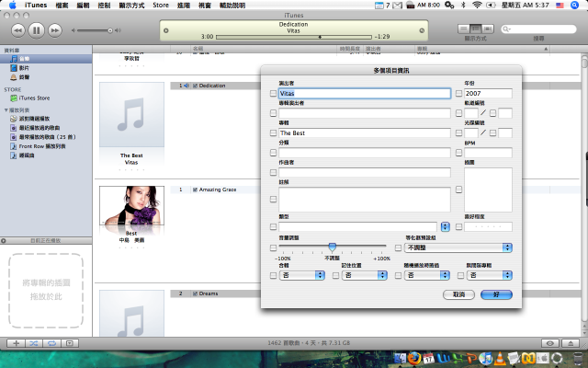Open the File (檔案) menu

click(62, 6)
